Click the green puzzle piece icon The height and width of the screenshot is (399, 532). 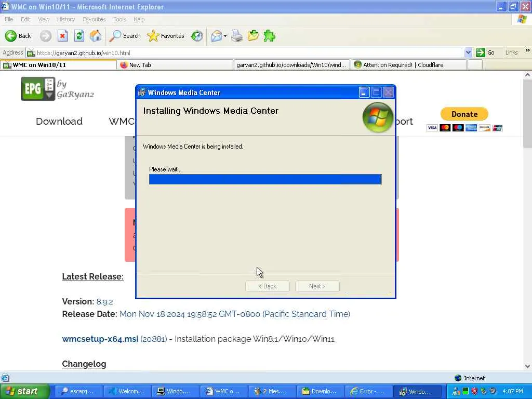(270, 36)
